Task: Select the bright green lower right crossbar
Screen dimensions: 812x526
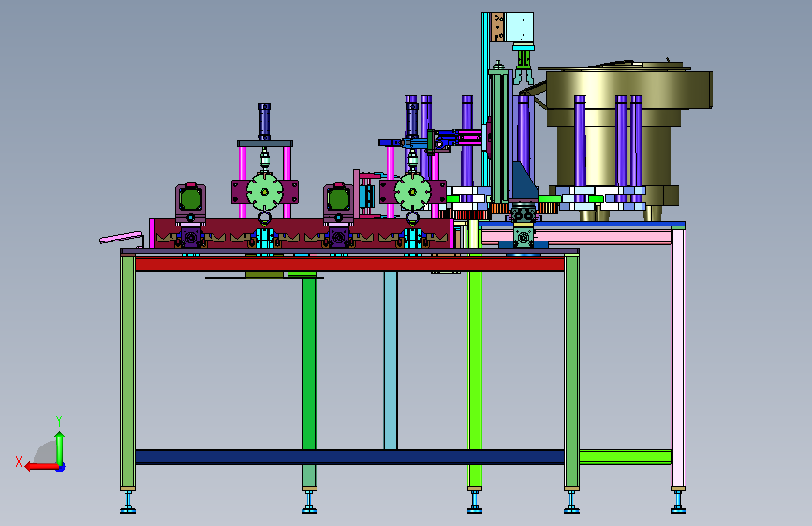Action: coord(625,457)
